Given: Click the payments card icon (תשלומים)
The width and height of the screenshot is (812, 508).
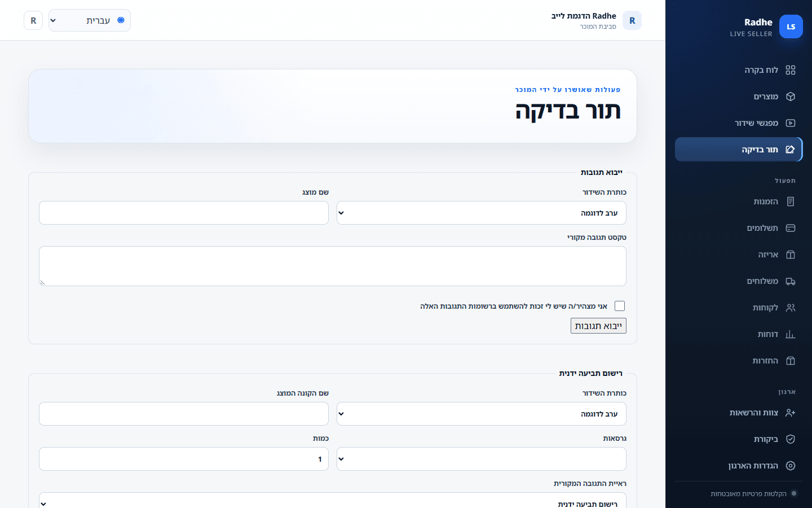Looking at the screenshot, I should click(x=791, y=228).
